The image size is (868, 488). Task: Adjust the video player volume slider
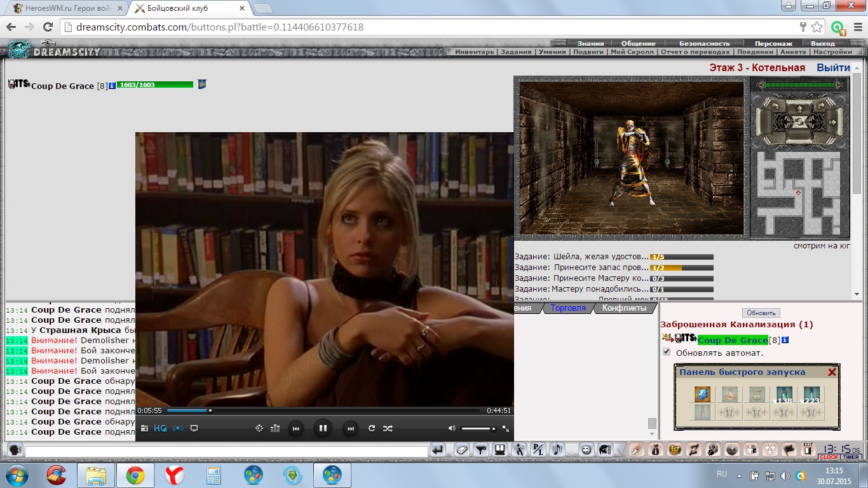(x=478, y=428)
